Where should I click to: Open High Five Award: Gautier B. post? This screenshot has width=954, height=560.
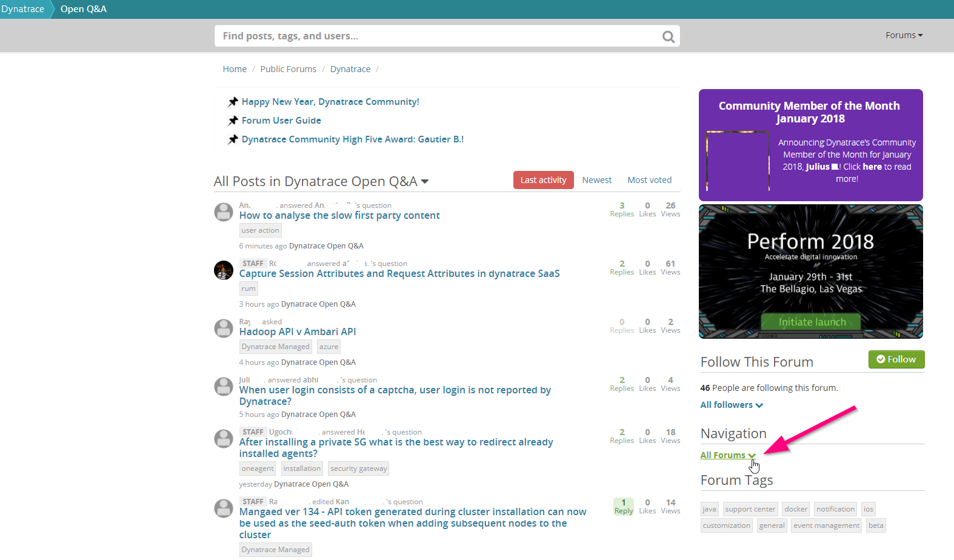(x=353, y=139)
